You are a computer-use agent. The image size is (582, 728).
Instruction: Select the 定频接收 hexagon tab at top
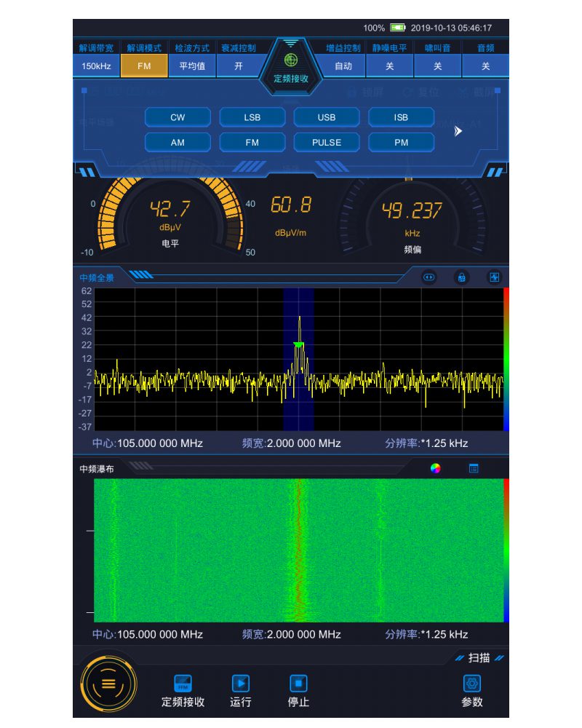[x=291, y=67]
